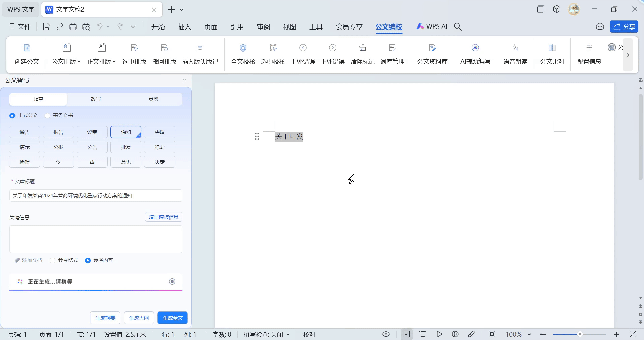Viewport: 644px width, 340px height.
Task: Click the zoom out minus button
Action: click(x=543, y=334)
